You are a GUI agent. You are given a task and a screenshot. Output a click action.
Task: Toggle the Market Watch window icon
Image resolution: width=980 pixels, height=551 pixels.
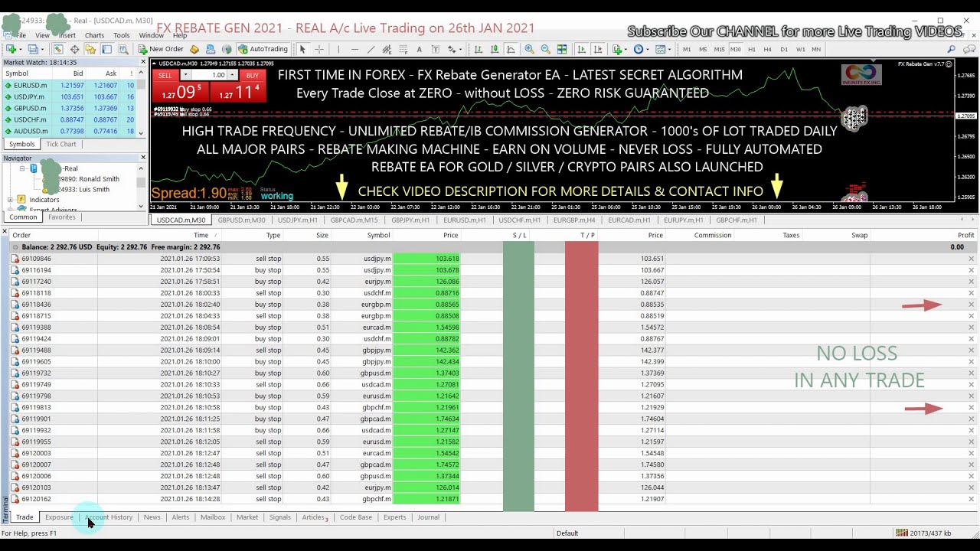point(58,49)
